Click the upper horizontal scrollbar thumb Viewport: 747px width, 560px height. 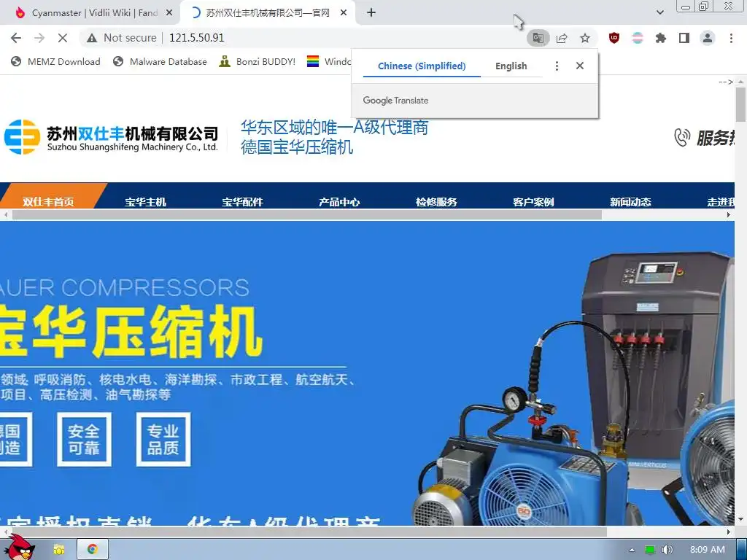tap(307, 215)
